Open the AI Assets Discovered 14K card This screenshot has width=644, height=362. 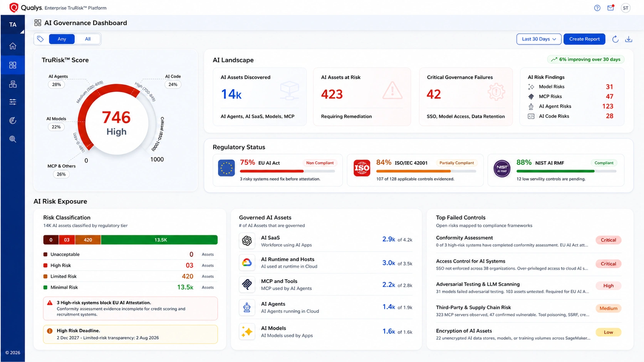pyautogui.click(x=260, y=97)
